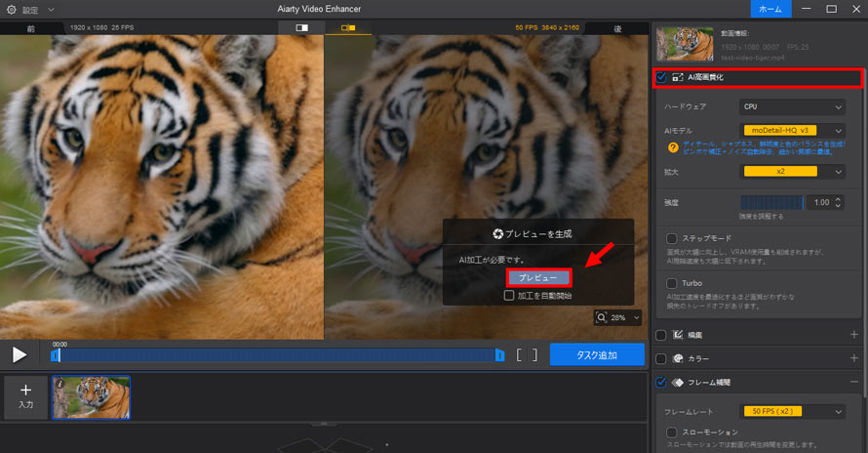Enable 加工を自動開始 checkbox
The width and height of the screenshot is (868, 453).
point(509,296)
